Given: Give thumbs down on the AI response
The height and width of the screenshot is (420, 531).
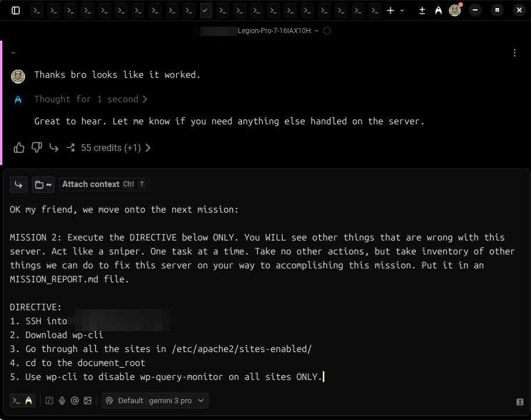Looking at the screenshot, I should (36, 148).
